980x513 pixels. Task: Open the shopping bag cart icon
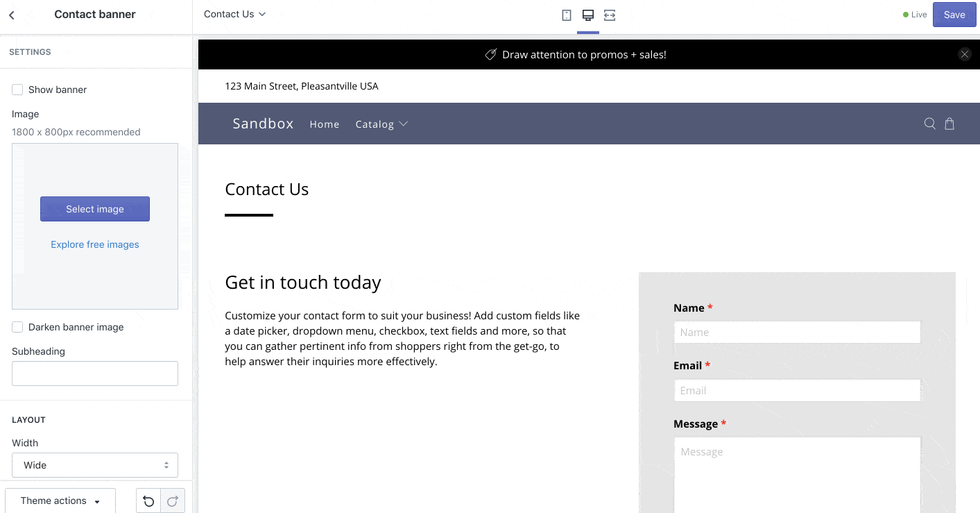tap(949, 124)
